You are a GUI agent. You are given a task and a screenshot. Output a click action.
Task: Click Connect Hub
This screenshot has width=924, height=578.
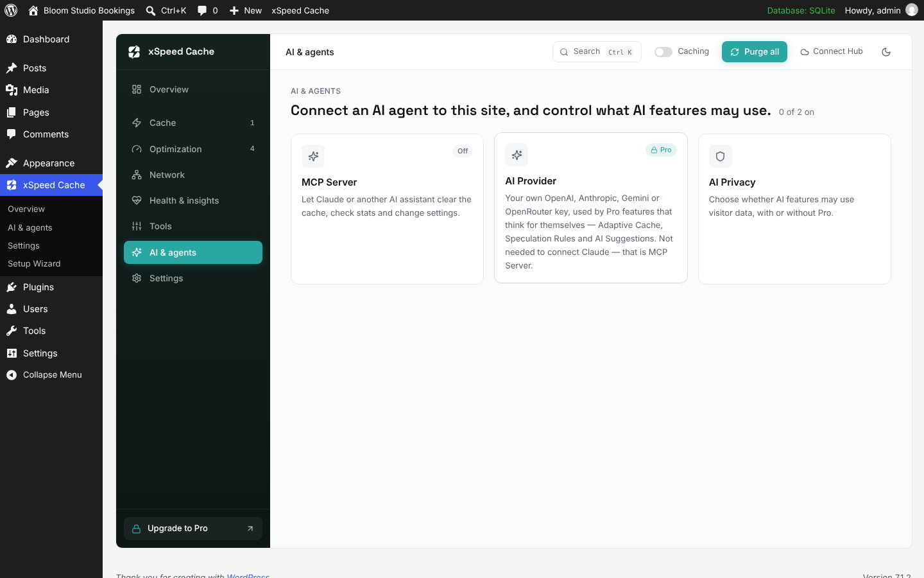coord(832,51)
